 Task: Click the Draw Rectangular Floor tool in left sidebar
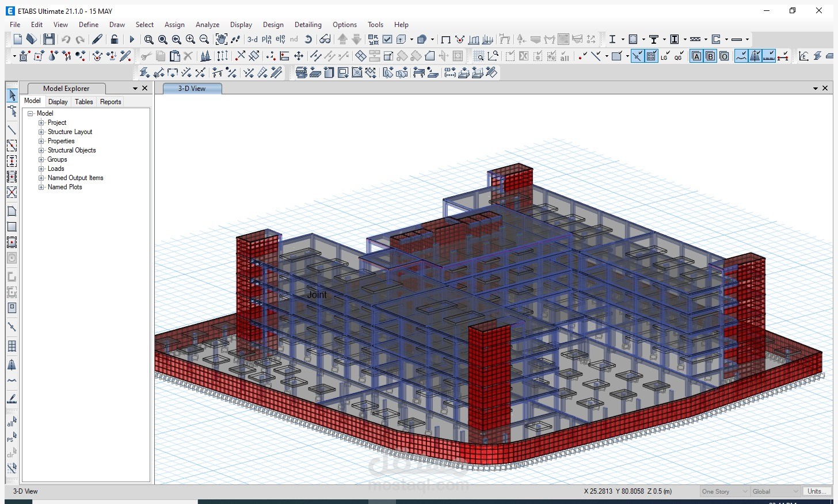pyautogui.click(x=12, y=227)
